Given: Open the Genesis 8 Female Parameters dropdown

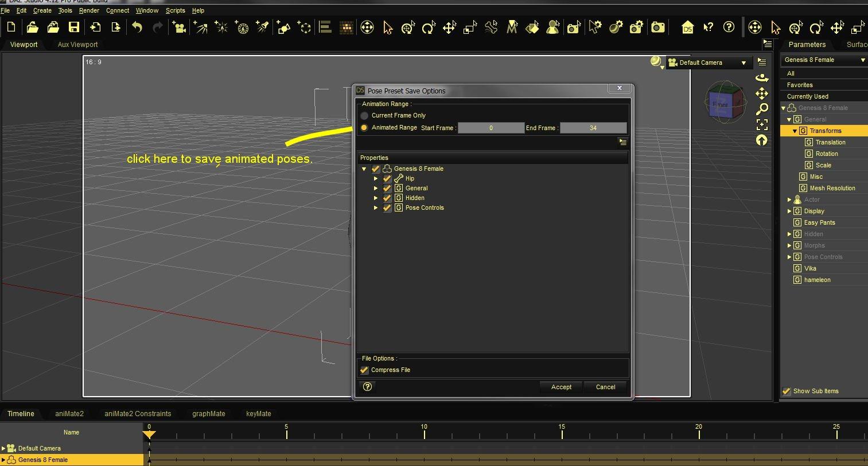Looking at the screenshot, I should (824, 60).
